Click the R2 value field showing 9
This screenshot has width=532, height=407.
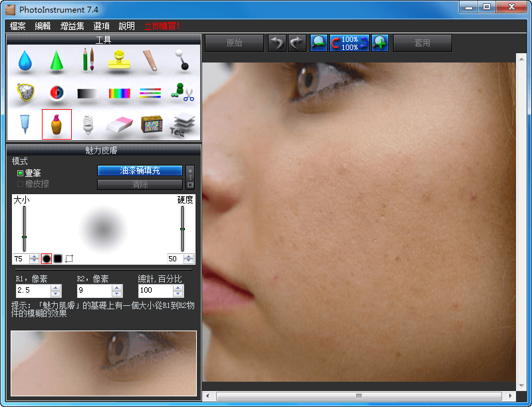[x=94, y=291]
